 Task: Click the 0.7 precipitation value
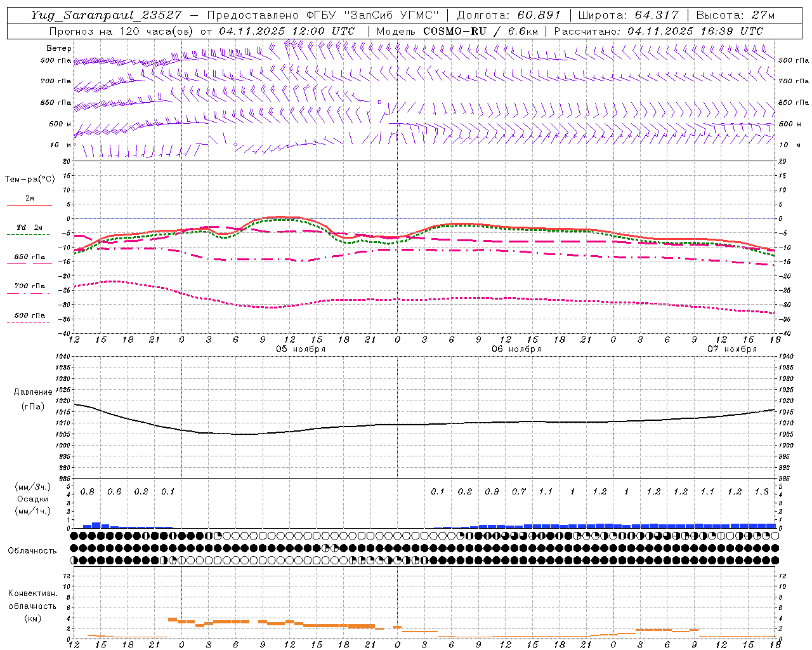(519, 492)
